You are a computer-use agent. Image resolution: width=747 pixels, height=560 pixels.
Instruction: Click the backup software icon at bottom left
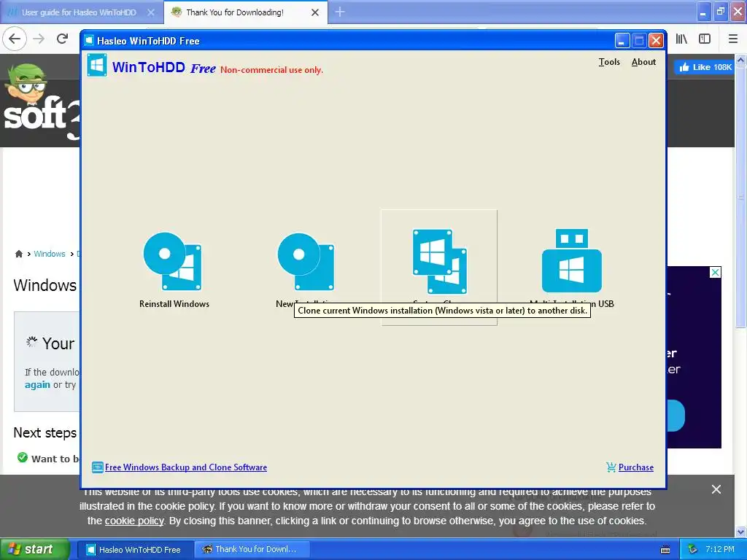tap(97, 467)
